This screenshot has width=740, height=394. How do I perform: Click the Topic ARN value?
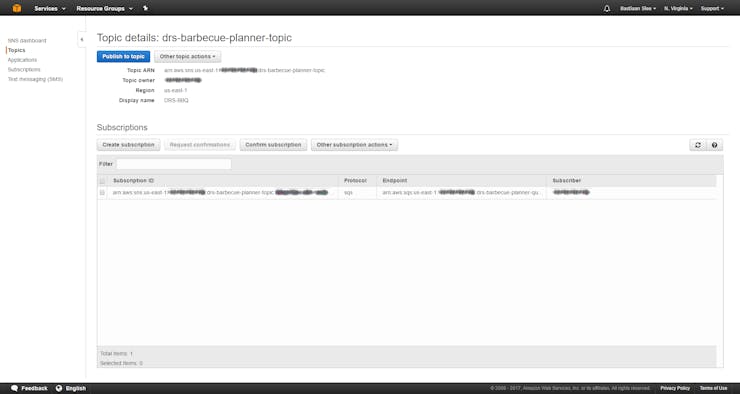[x=244, y=70]
